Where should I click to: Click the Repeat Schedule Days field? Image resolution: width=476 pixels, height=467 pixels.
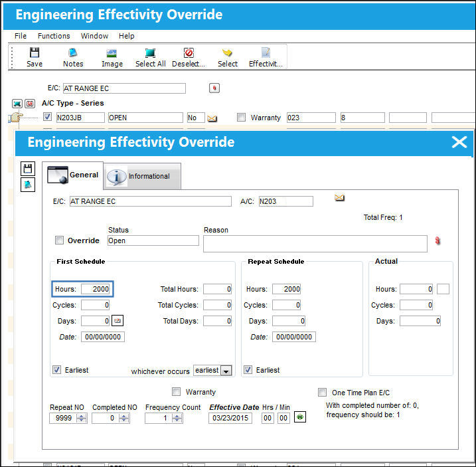click(289, 321)
